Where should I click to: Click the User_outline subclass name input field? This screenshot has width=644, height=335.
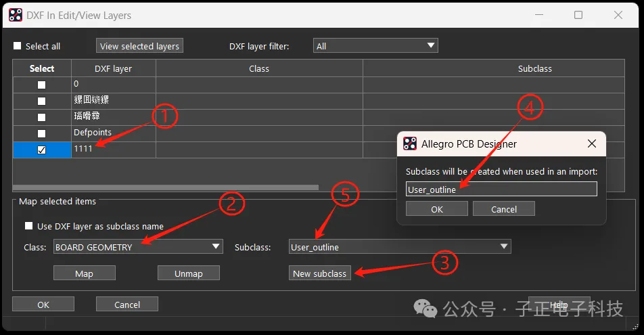(x=501, y=189)
